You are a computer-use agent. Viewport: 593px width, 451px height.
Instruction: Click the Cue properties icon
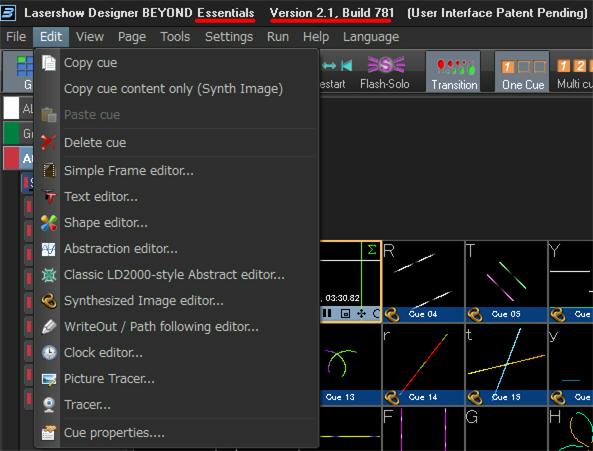tap(49, 433)
